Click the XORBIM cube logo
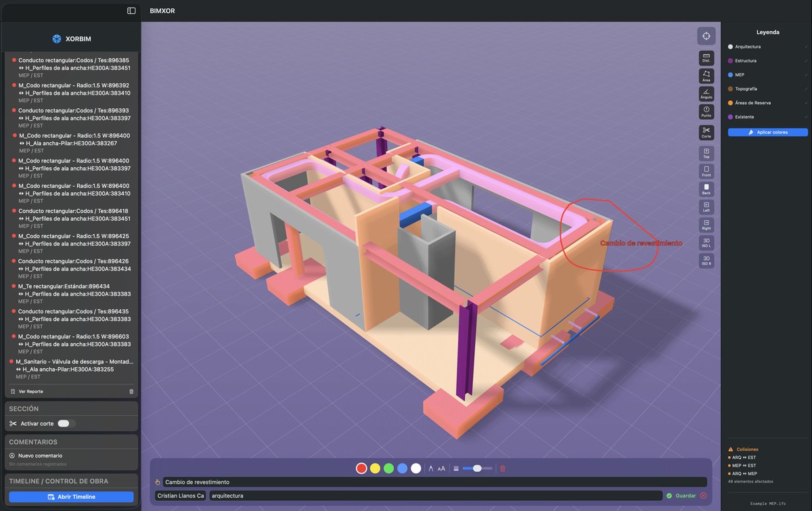 pyautogui.click(x=57, y=39)
